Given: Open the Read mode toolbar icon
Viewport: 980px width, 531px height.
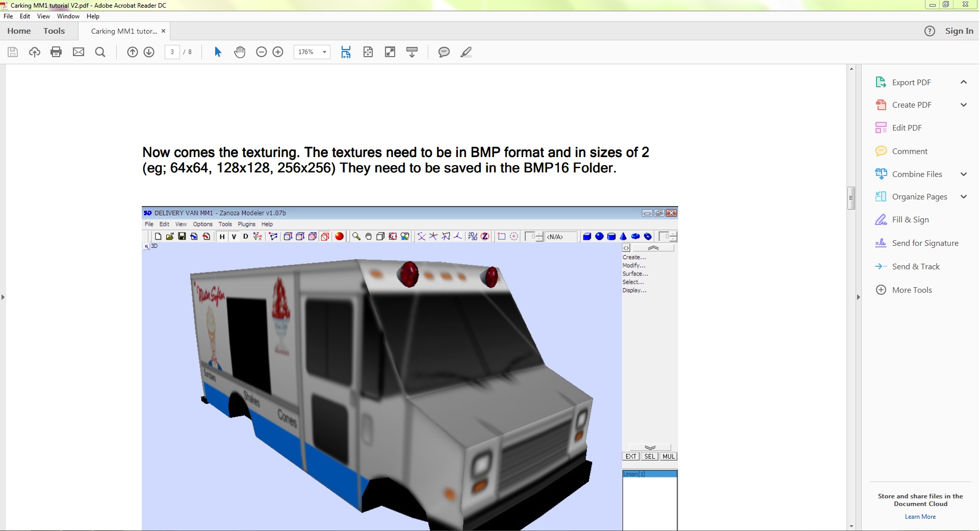Looking at the screenshot, I should [x=412, y=52].
